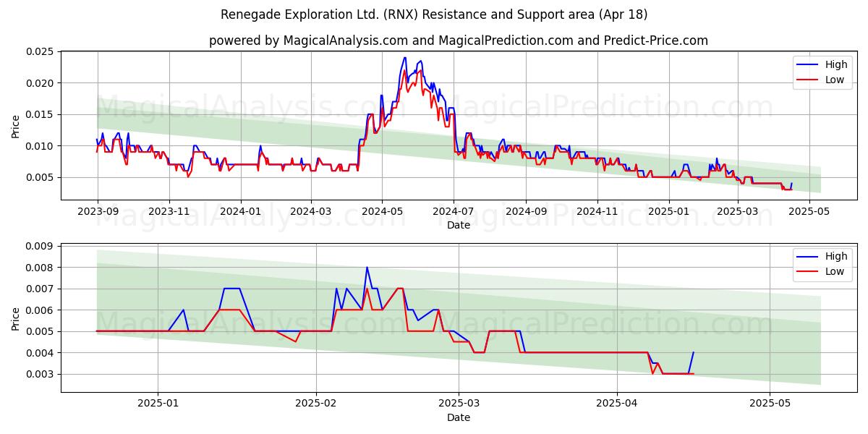Click the 2024-05 date tick label
The height and width of the screenshot is (434, 868).
(x=382, y=211)
